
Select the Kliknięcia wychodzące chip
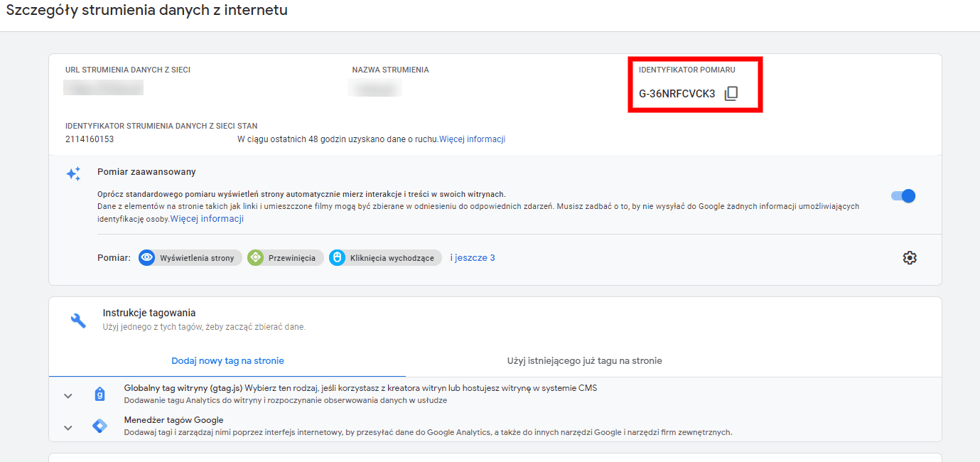pyautogui.click(x=385, y=258)
